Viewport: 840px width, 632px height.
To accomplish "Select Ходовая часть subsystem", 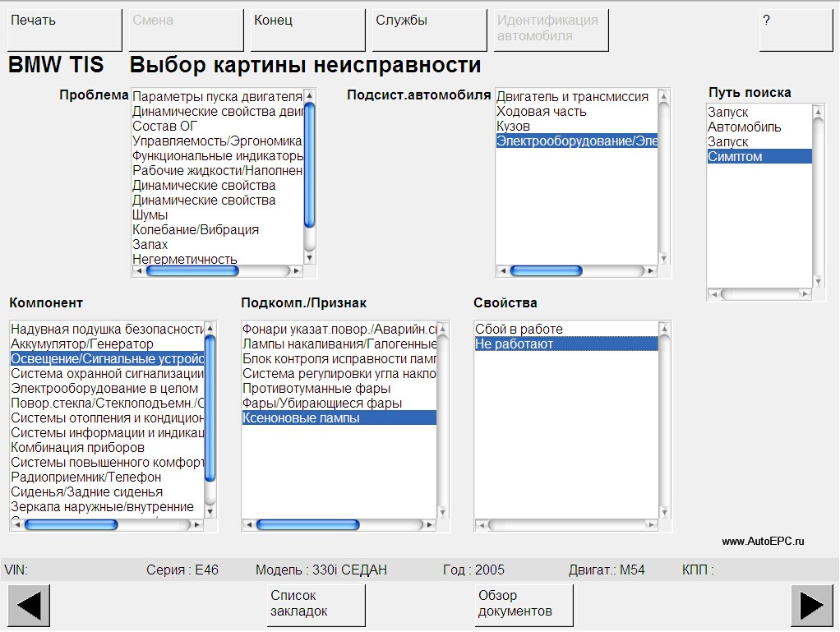I will tap(576, 112).
